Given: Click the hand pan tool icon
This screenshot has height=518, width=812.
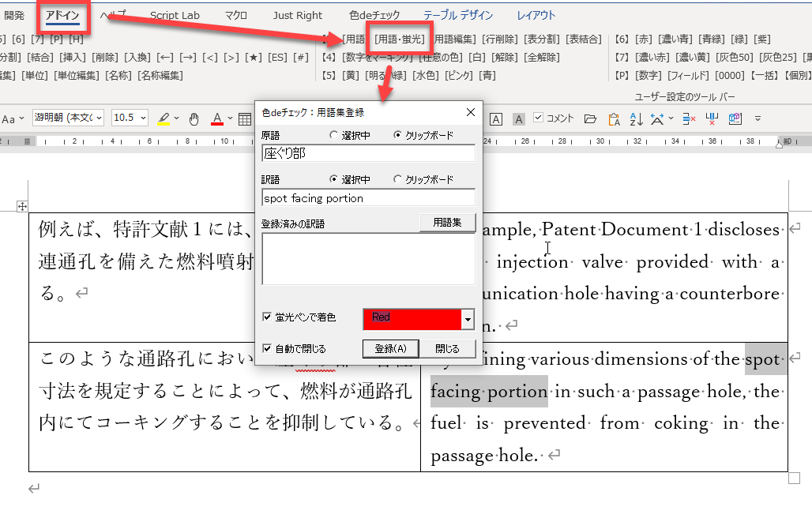Looking at the screenshot, I should [194, 118].
